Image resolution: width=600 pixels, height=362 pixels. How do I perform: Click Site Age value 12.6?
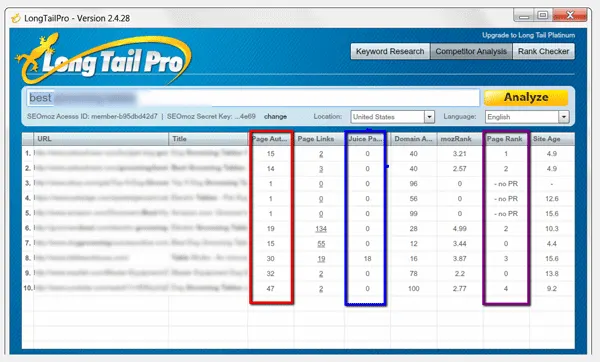552,199
